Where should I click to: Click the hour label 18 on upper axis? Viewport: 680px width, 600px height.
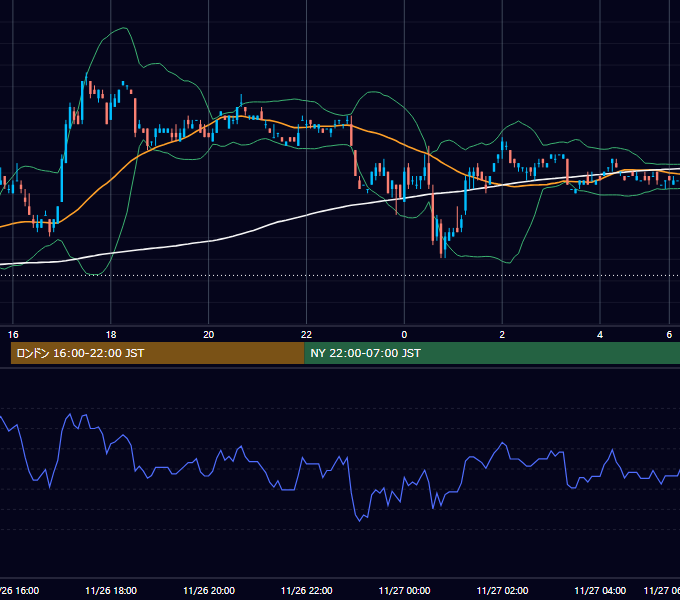(x=111, y=335)
